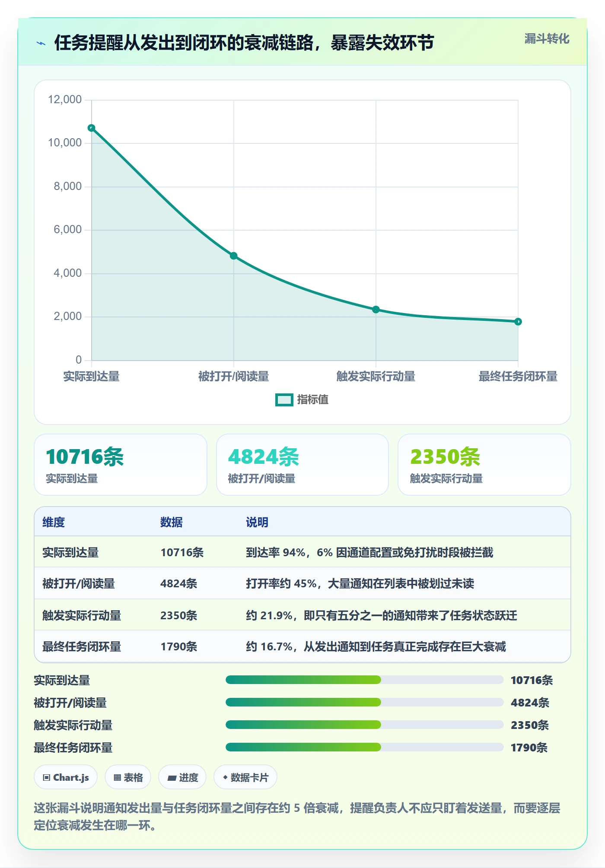Open the 2350条 data card
Viewport: 605px width, 868px height.
(x=484, y=465)
